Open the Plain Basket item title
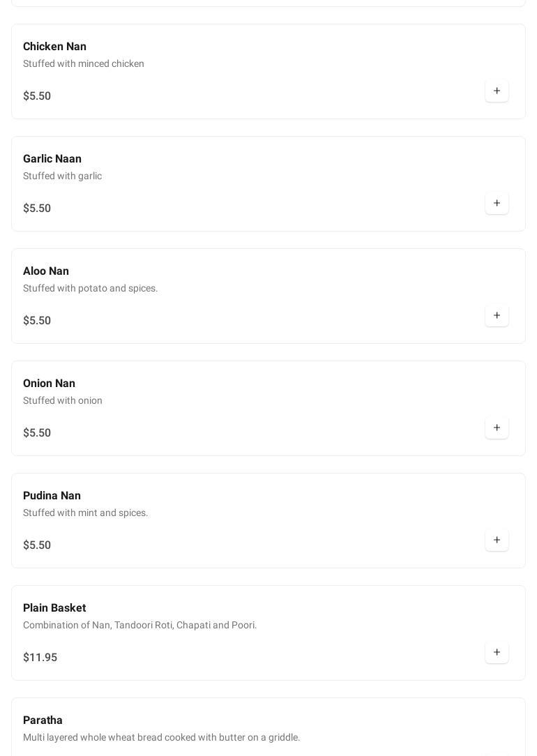 click(54, 608)
